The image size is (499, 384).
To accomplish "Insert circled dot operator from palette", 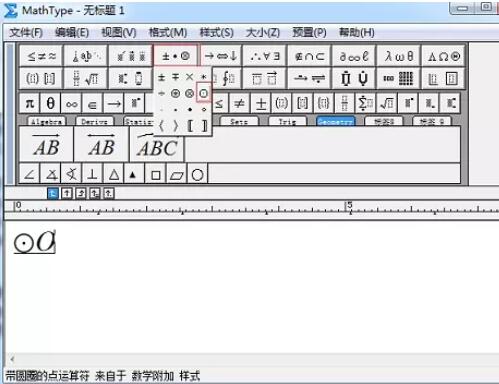I will click(204, 94).
